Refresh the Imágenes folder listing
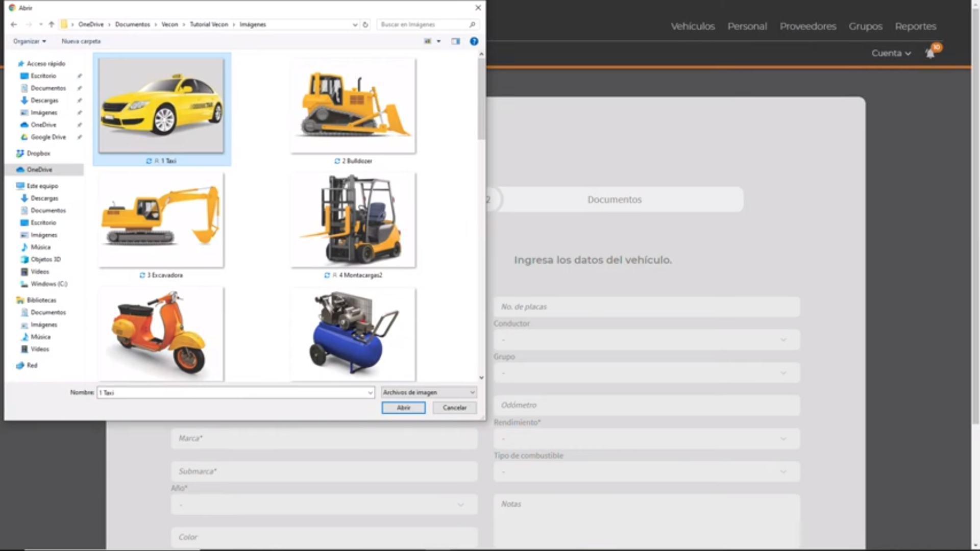The height and width of the screenshot is (551, 980). tap(365, 24)
